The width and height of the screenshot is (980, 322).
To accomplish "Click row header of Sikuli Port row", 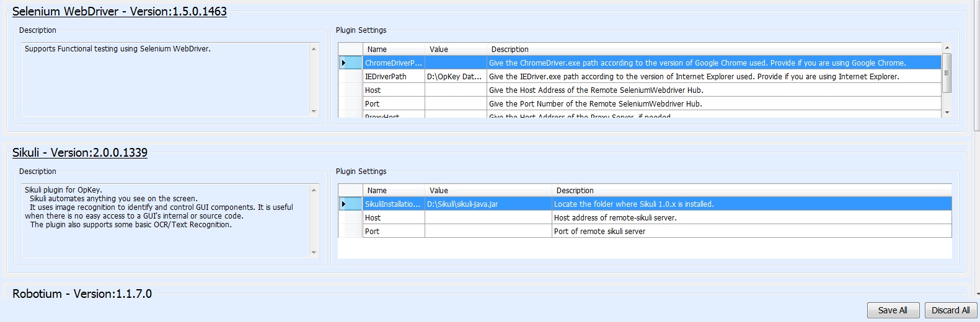I will [350, 231].
